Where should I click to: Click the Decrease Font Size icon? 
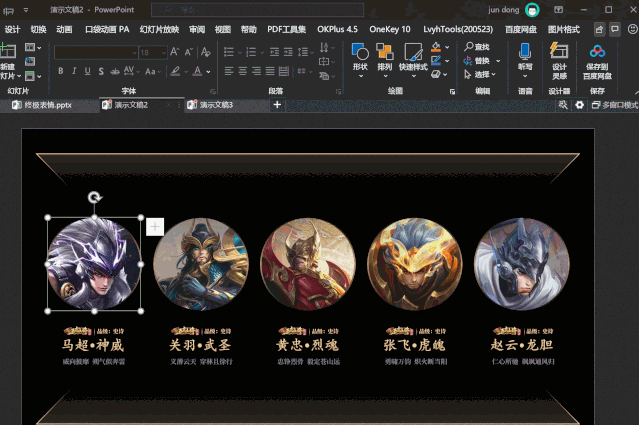click(x=188, y=52)
